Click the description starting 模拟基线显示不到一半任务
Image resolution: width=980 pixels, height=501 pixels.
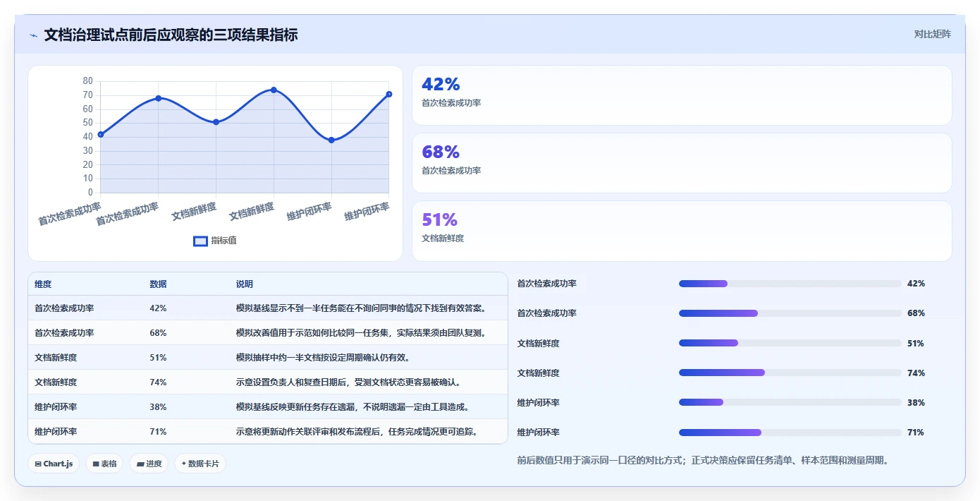362,308
